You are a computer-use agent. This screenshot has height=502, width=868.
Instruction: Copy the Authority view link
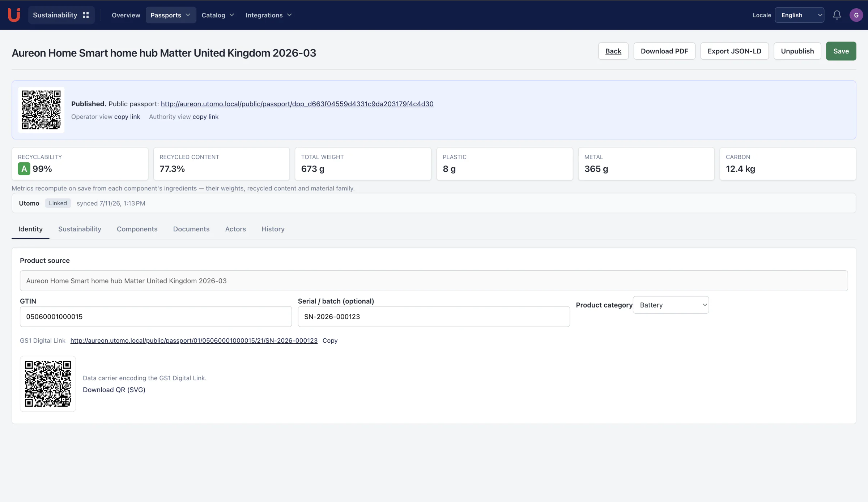(x=205, y=117)
